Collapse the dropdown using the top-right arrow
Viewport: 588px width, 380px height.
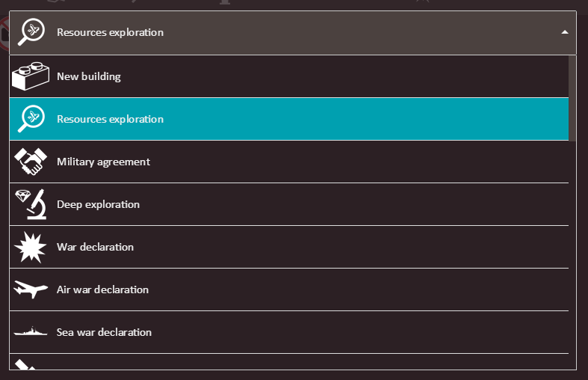point(564,32)
